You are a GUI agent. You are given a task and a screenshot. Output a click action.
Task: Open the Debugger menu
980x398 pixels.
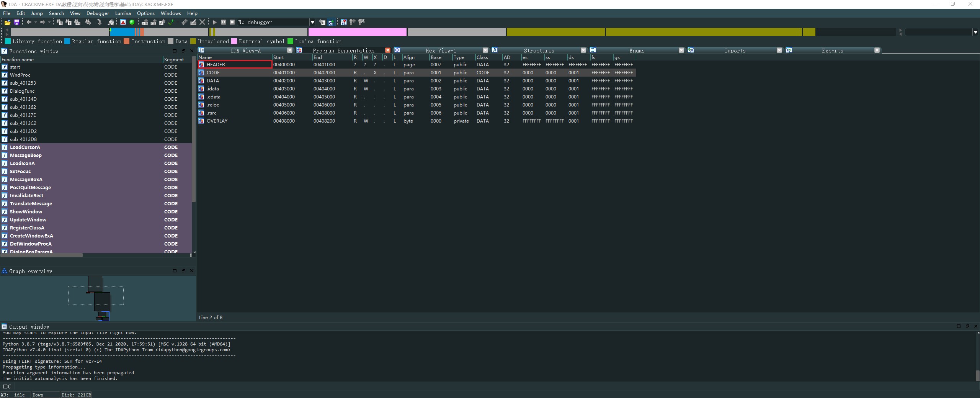click(x=98, y=13)
